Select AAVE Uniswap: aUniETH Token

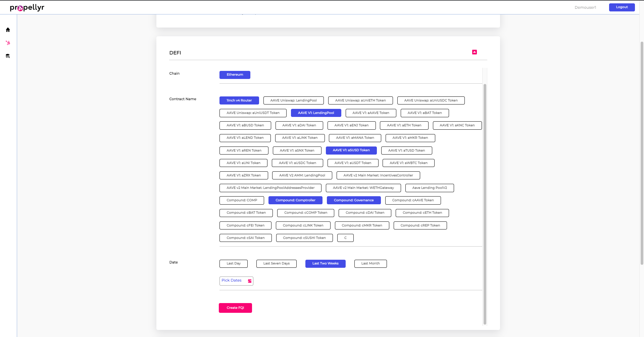[360, 100]
